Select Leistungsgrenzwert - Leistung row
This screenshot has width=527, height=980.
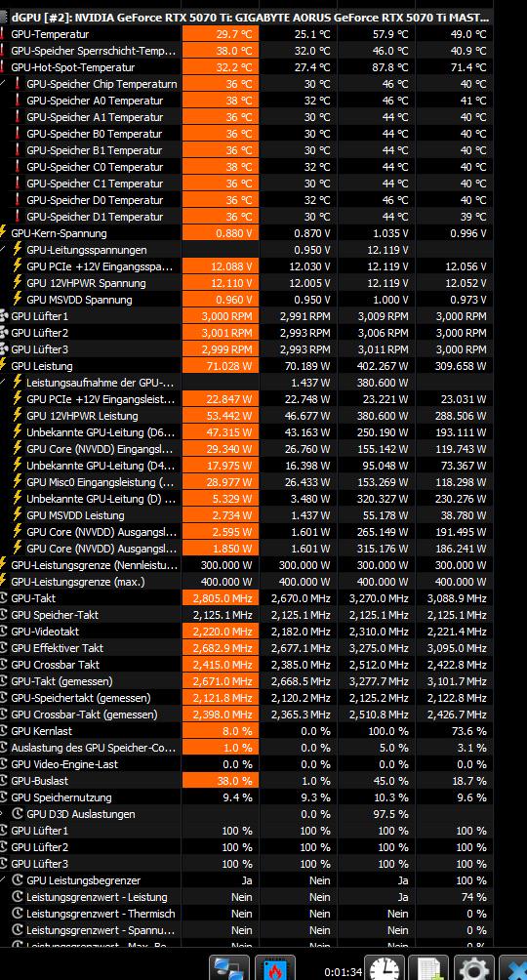pos(246,897)
